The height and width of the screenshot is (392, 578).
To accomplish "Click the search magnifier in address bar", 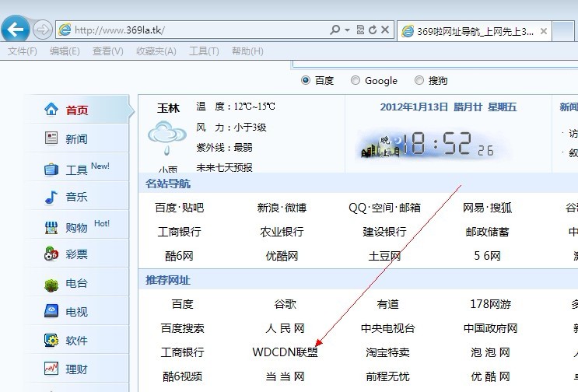I will [x=335, y=30].
